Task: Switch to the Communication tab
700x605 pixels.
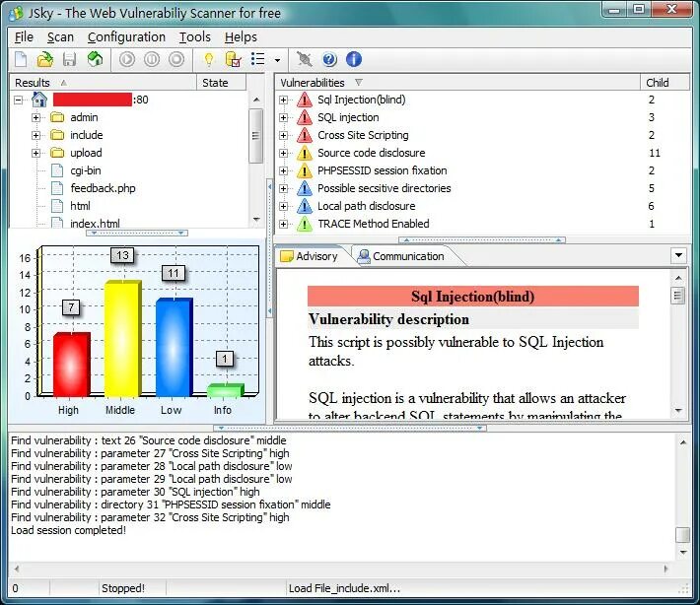Action: (x=402, y=256)
